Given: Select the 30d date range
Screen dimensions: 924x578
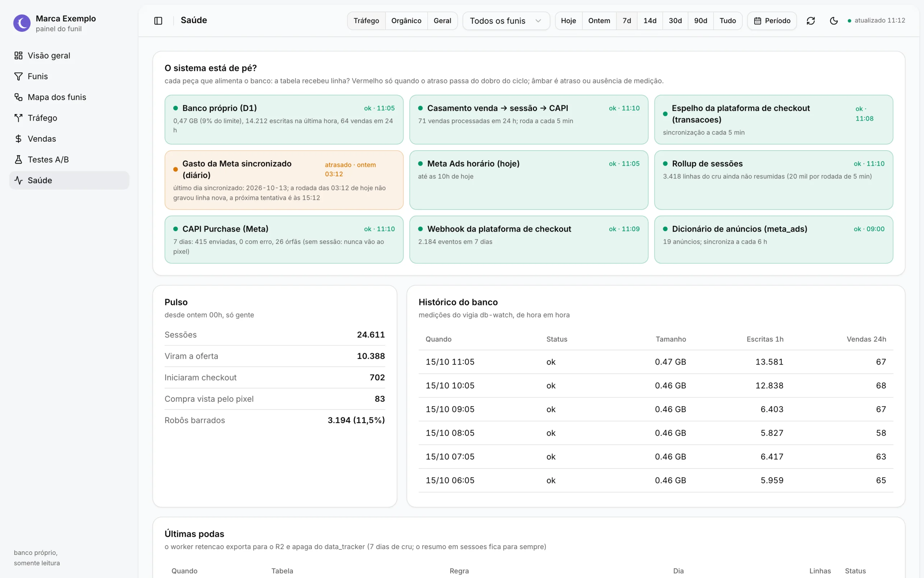Looking at the screenshot, I should (675, 21).
